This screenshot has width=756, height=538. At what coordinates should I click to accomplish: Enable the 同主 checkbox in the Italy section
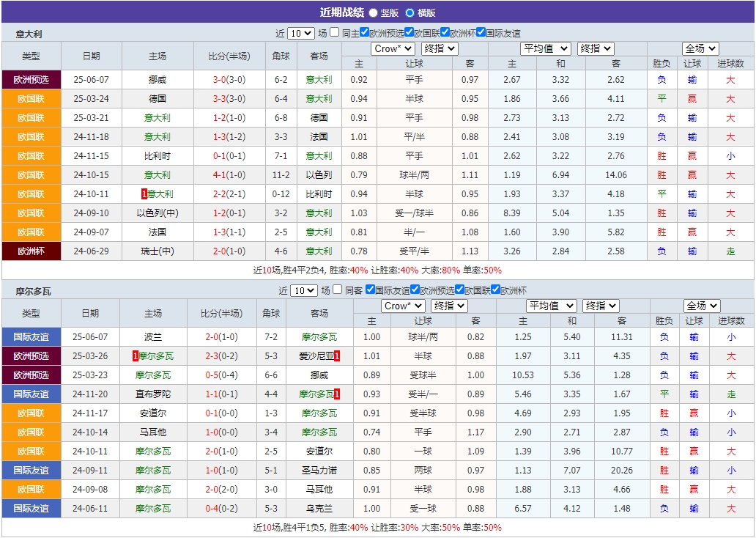coord(333,33)
